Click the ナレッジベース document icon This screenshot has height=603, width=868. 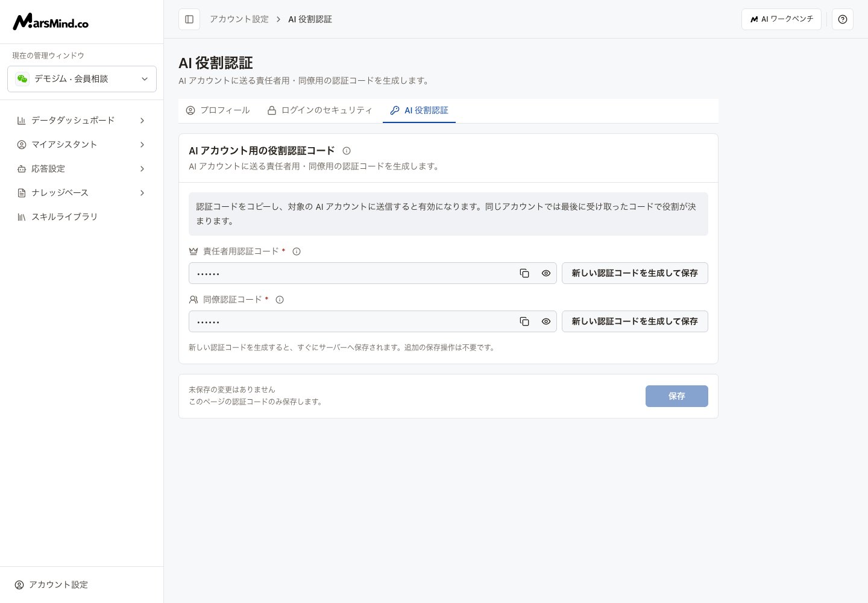point(22,193)
